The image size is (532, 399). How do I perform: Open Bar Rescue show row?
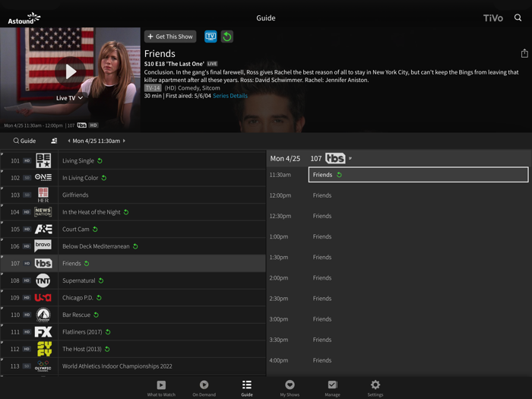click(162, 315)
